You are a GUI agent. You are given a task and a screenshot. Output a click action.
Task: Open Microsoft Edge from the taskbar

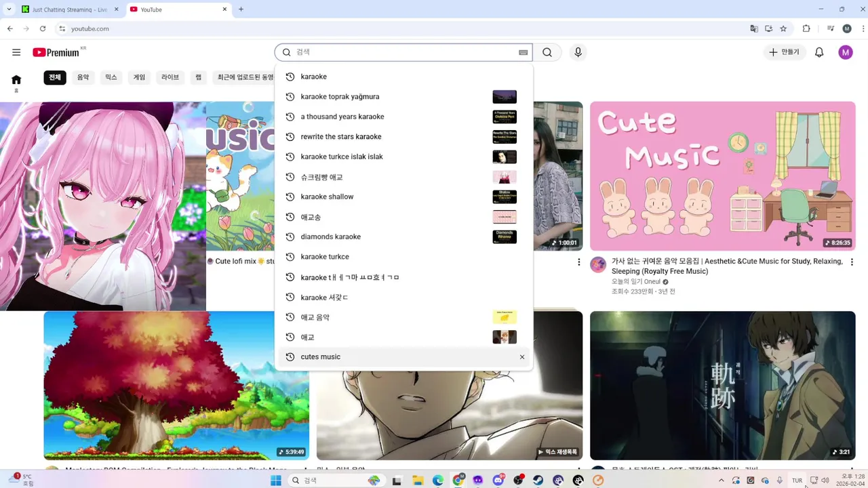pos(438,480)
